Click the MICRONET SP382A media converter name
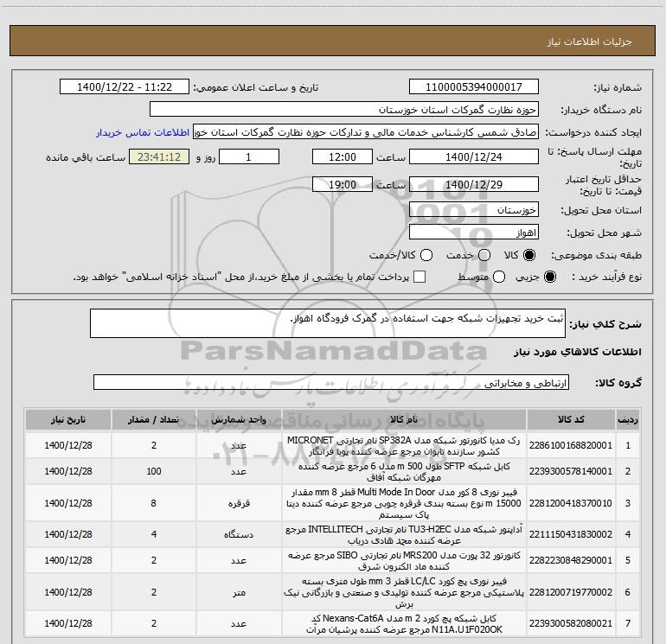 pyautogui.click(x=404, y=446)
